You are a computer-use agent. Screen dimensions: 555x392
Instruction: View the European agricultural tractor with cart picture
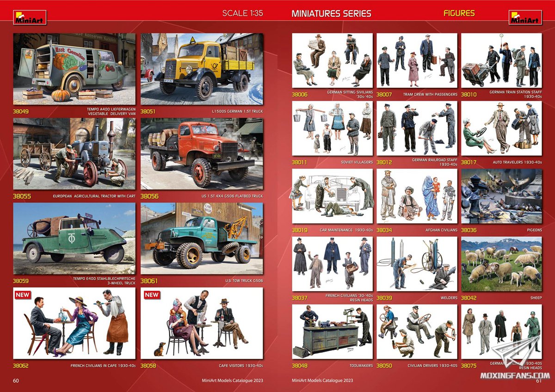tap(74, 154)
